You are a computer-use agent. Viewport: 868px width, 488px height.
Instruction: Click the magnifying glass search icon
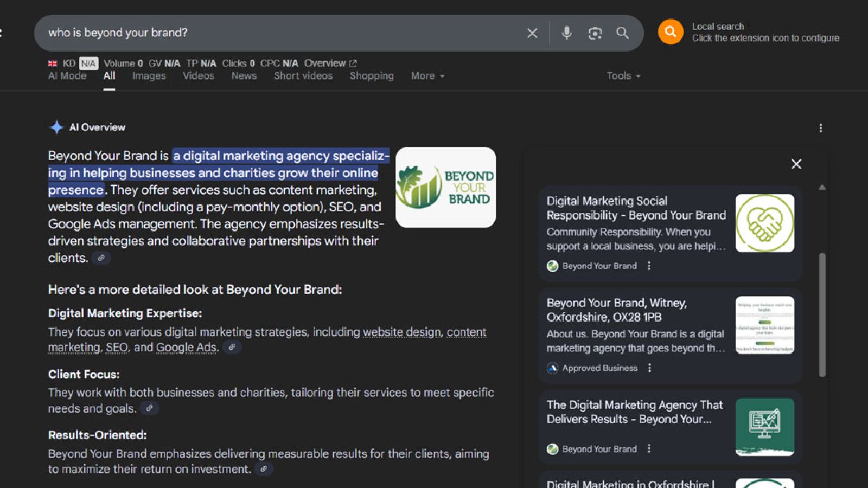pos(623,33)
